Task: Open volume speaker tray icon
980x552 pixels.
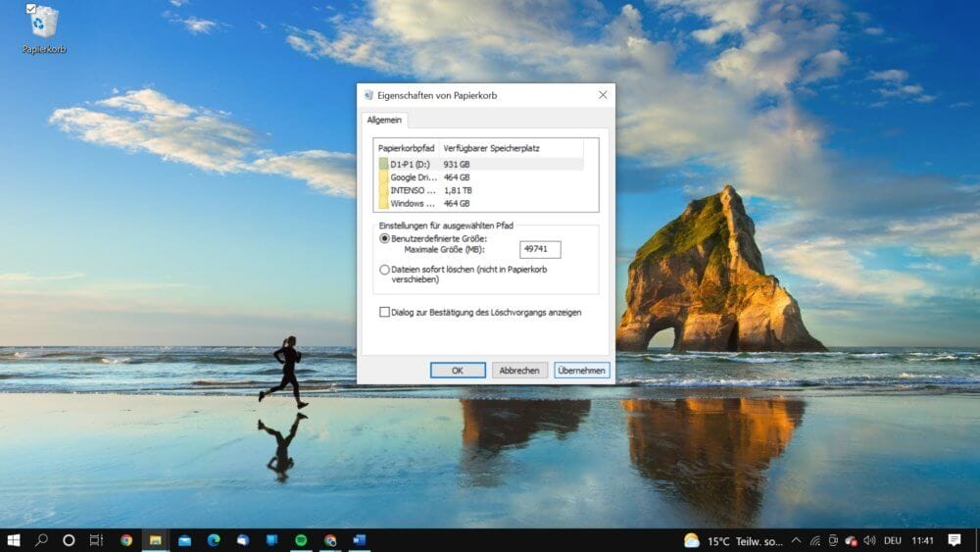Action: (869, 541)
